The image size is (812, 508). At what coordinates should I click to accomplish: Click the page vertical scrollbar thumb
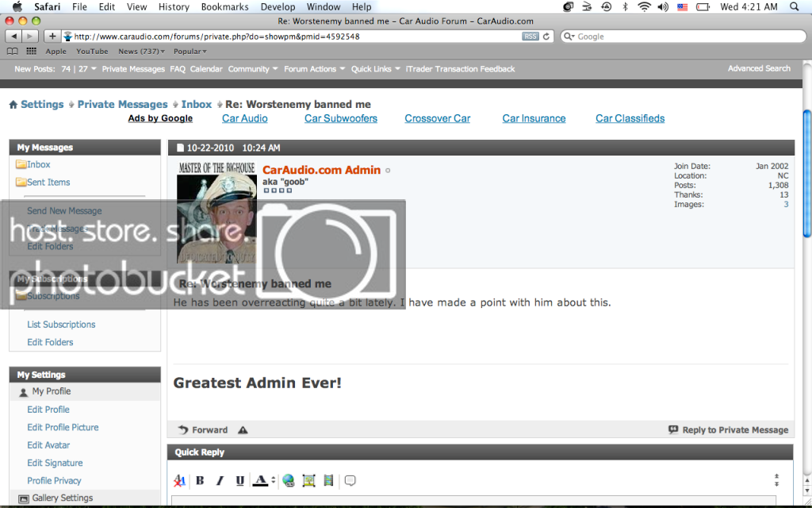pos(806,173)
